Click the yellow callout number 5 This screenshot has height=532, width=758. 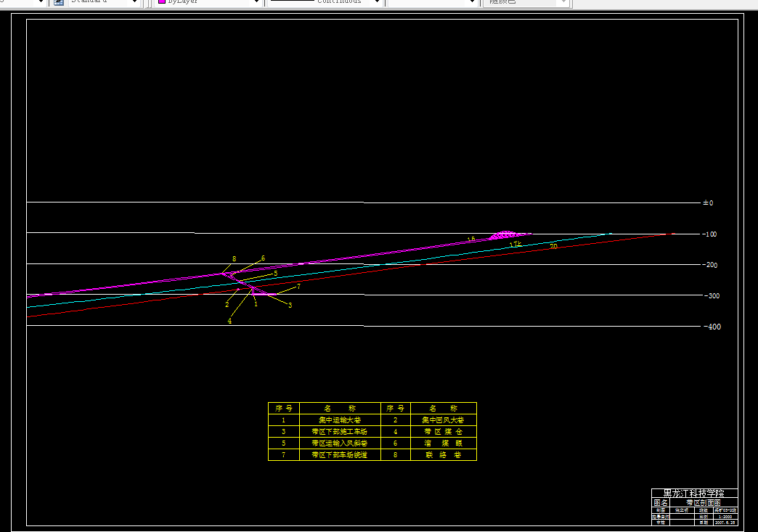tap(276, 274)
